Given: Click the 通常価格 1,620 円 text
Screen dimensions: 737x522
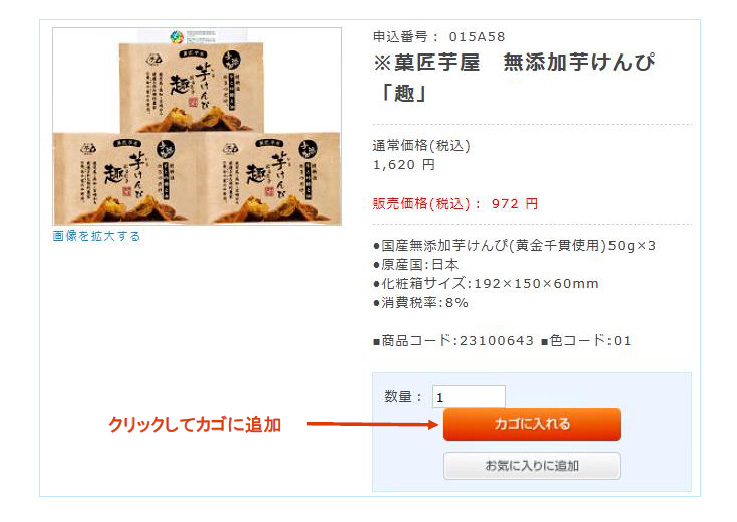Looking at the screenshot, I should coord(422,155).
